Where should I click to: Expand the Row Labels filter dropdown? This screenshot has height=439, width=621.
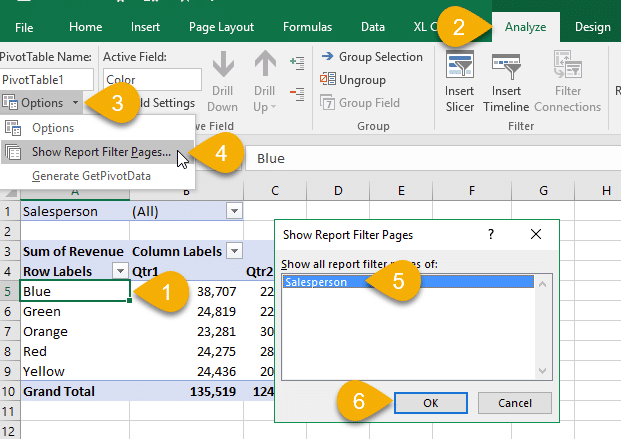[119, 271]
